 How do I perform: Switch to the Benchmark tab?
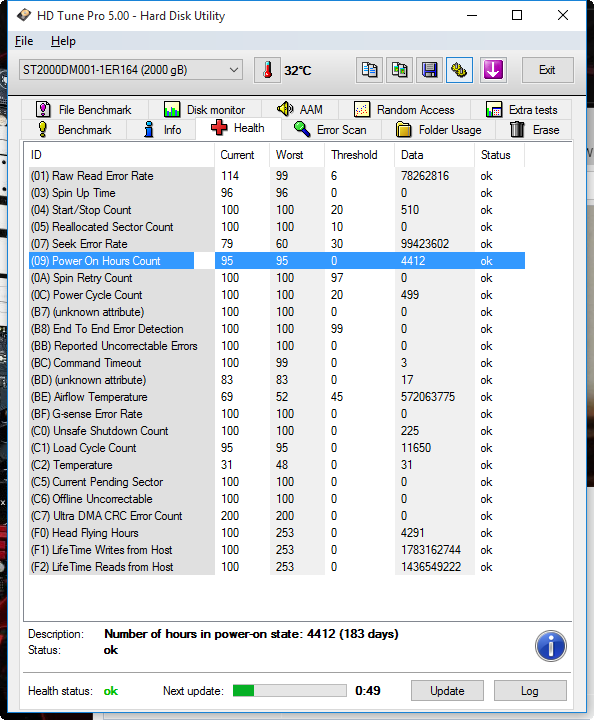pos(74,129)
